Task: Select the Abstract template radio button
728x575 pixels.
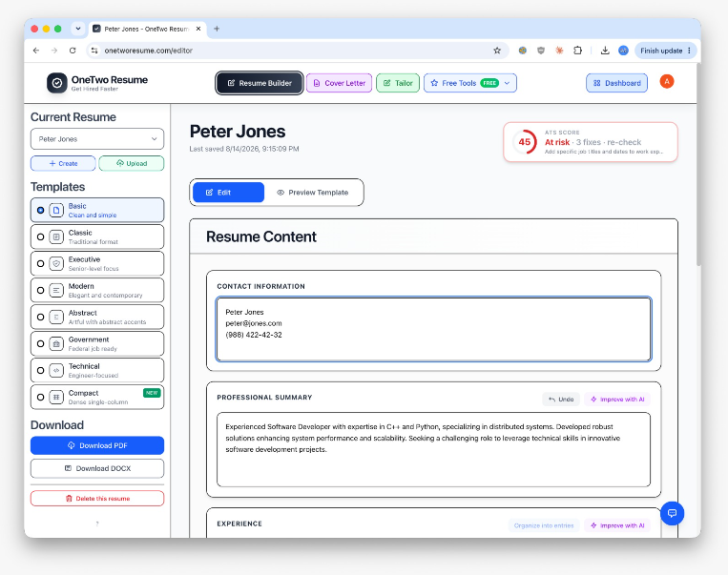Action: click(40, 317)
